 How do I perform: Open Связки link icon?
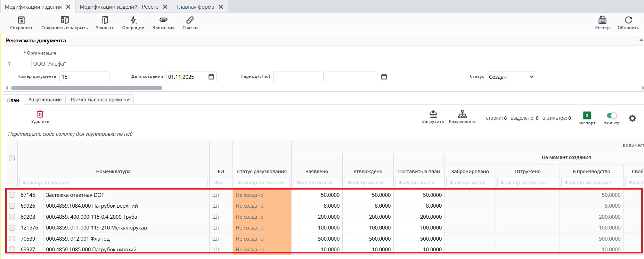tap(190, 20)
